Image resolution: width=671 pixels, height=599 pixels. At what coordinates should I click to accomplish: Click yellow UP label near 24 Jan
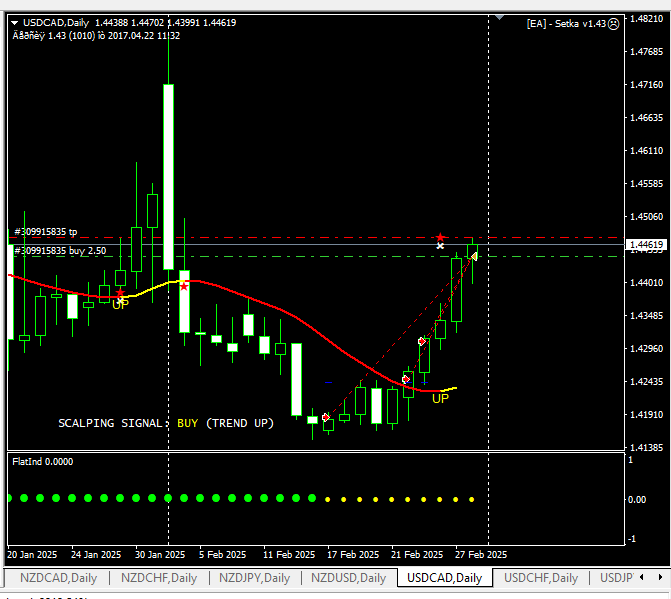point(120,305)
